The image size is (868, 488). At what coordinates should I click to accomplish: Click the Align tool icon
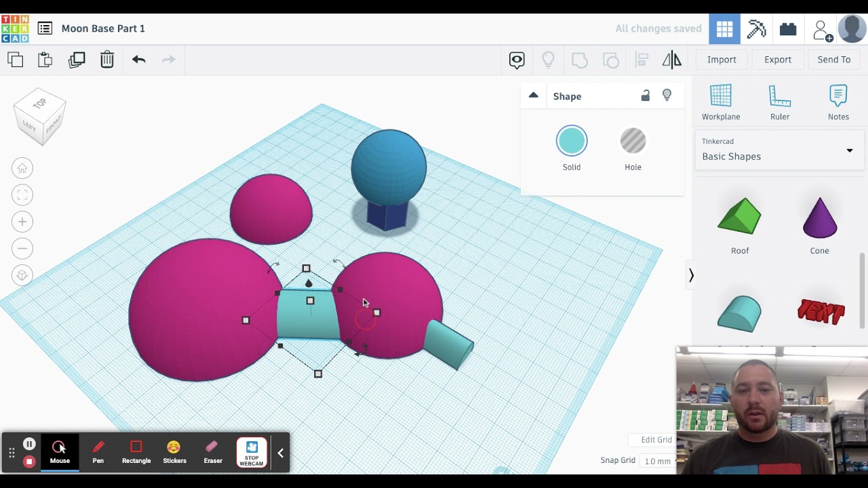tap(642, 60)
